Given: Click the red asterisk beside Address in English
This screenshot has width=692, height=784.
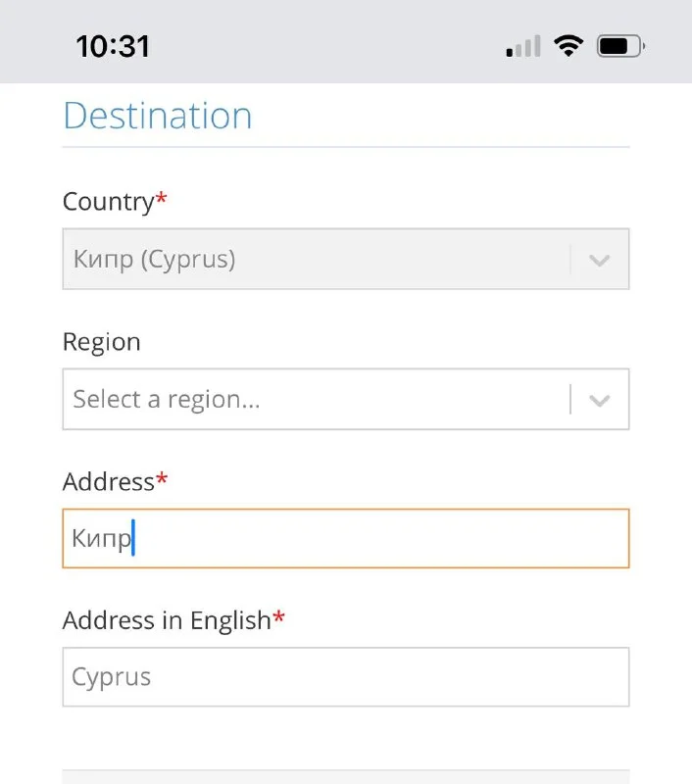Looking at the screenshot, I should point(279,619).
